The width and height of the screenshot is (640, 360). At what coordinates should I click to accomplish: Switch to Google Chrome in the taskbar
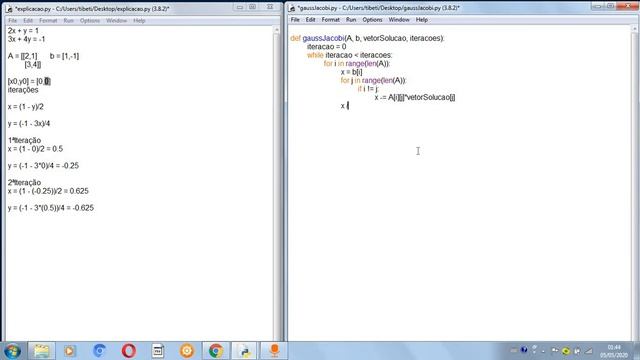(216, 351)
